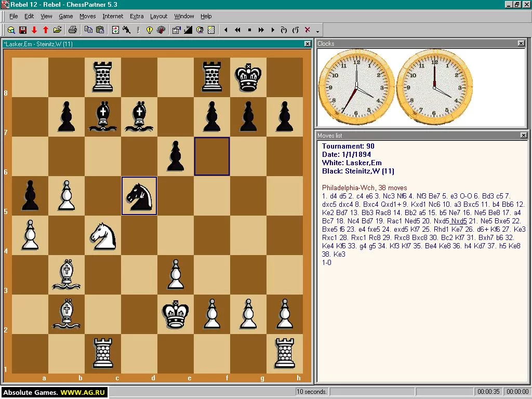This screenshot has height=399, width=532.
Task: Click the stop square playback button
Action: pos(249,30)
